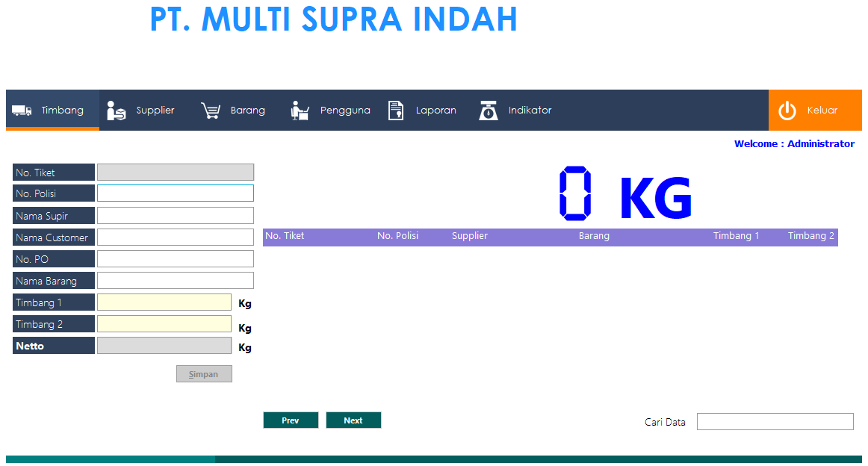Click the Supplier column header

[469, 236]
